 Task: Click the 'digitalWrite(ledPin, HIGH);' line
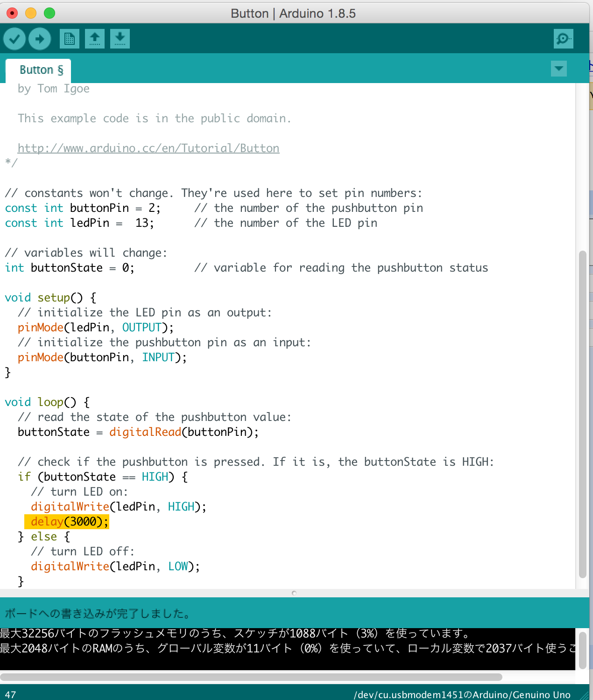tap(119, 507)
